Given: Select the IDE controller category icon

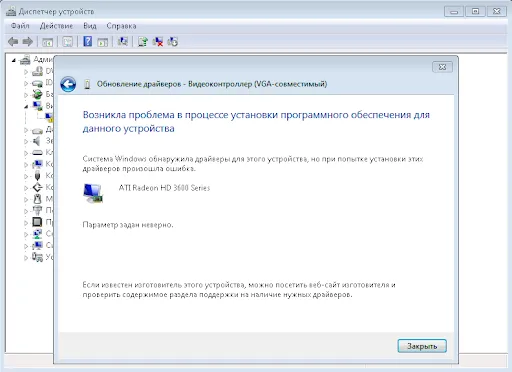Looking at the screenshot, I should (37, 83).
